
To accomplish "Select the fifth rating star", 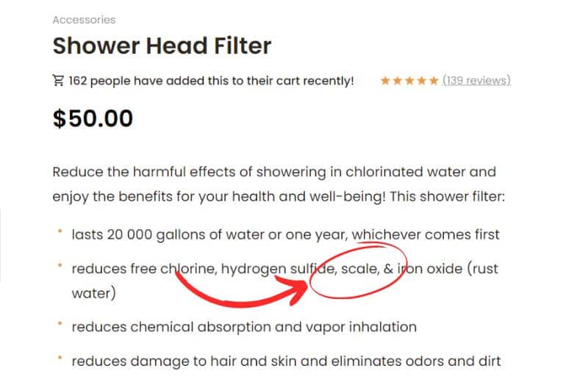I will click(x=433, y=81).
